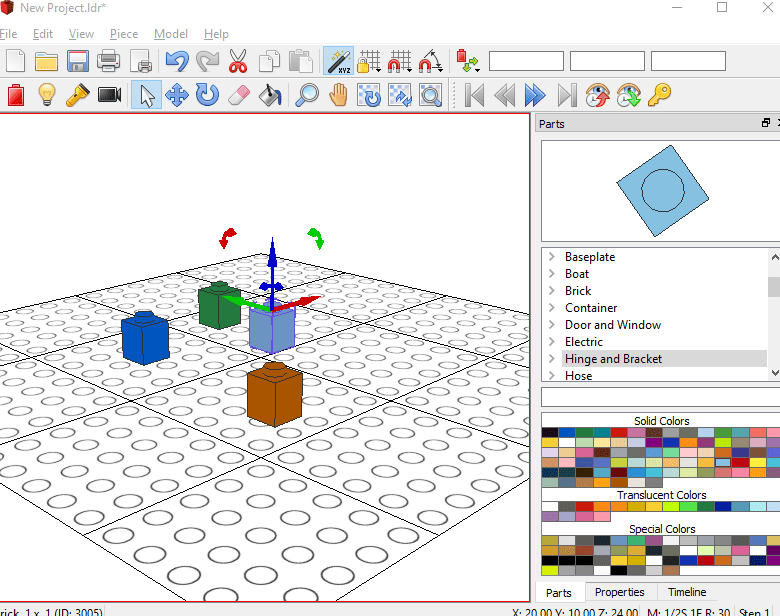The image size is (780, 616).
Task: Click the parts search field
Action: [660, 397]
